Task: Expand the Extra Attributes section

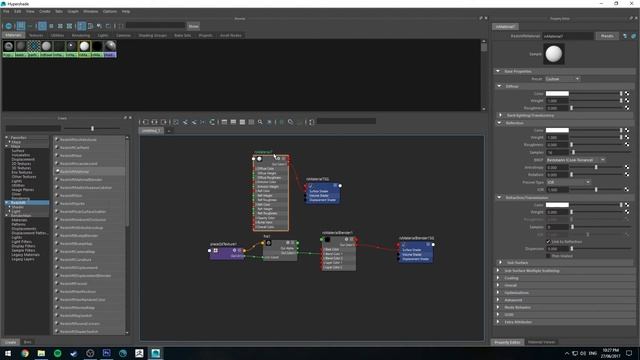Action: pyautogui.click(x=498, y=322)
